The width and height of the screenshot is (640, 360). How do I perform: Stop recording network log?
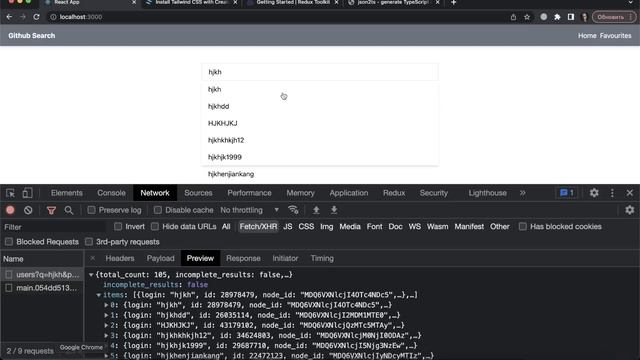click(x=10, y=210)
